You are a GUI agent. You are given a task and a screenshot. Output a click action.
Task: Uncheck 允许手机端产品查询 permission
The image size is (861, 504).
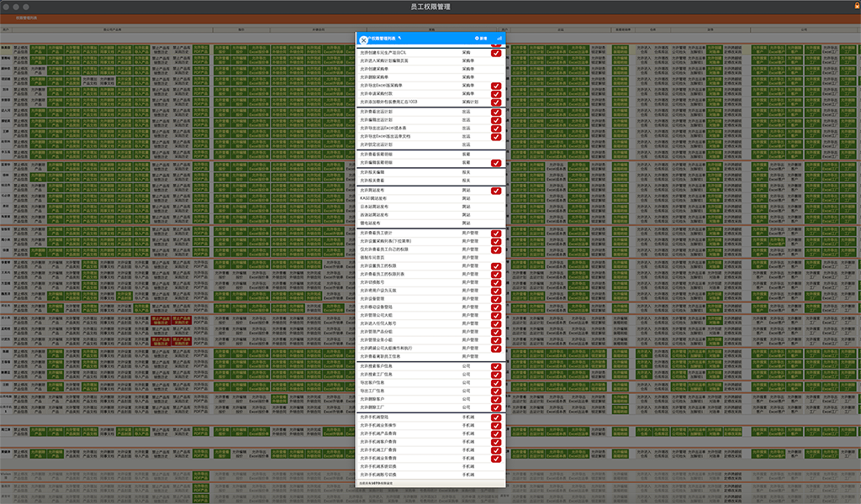click(496, 433)
